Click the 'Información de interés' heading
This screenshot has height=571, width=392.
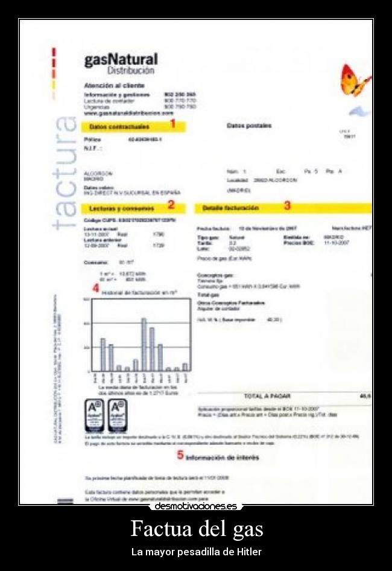[223, 458]
